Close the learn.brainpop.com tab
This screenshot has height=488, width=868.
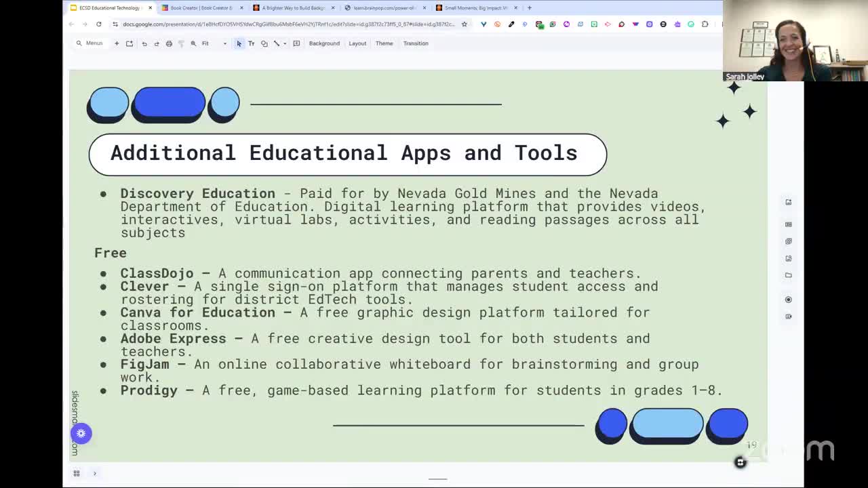pos(425,8)
